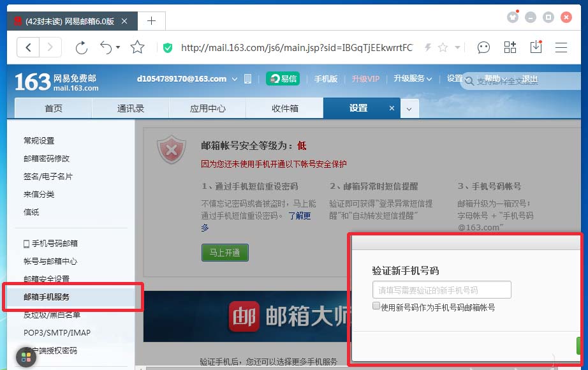This screenshot has height=370, width=588.
Task: Click the mobile phone icon beside the email address
Action: (248, 78)
